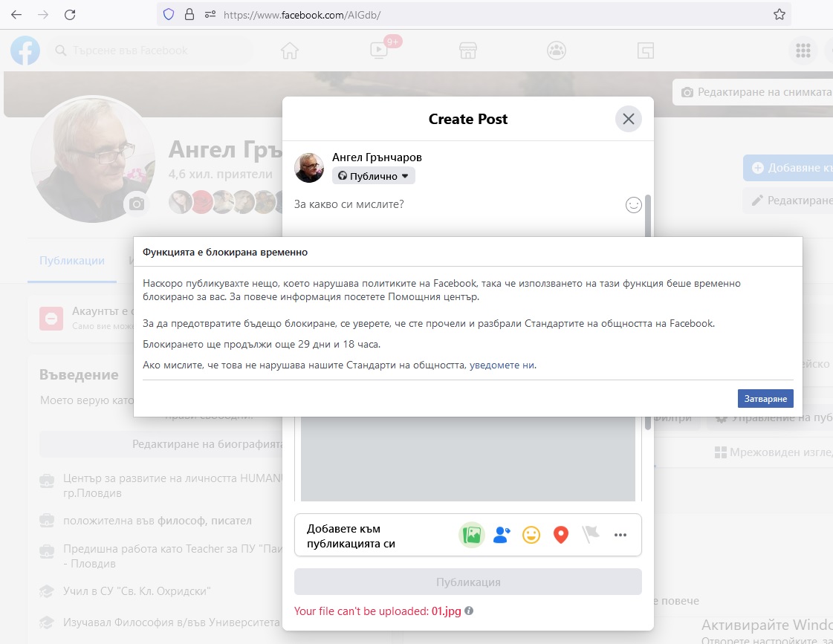
Task: Click the first friend avatar thumbnail
Action: tap(180, 202)
